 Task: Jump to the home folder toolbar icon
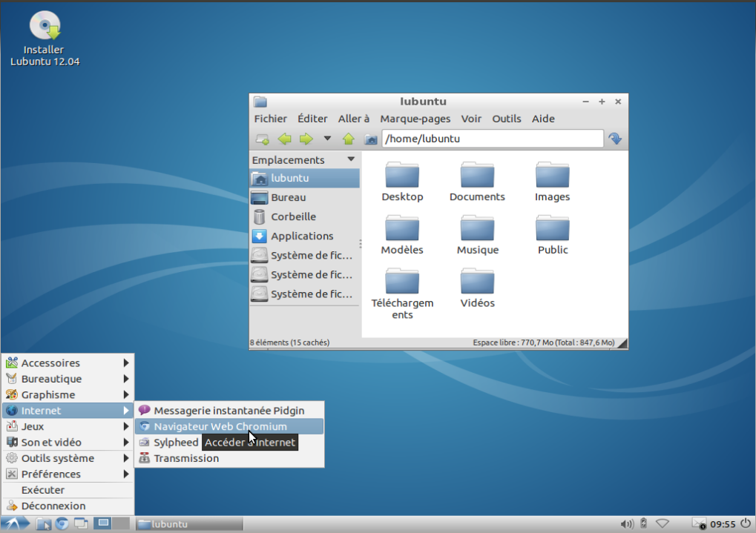(x=371, y=139)
